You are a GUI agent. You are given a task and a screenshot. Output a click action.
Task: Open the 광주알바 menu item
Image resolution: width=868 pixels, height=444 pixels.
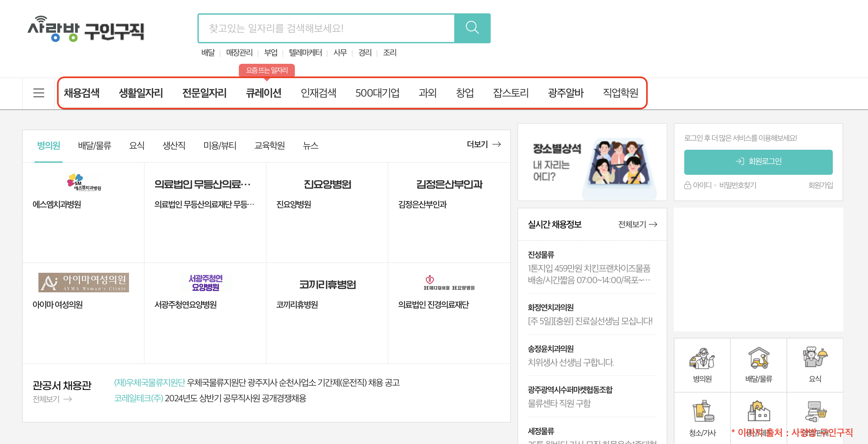pos(566,93)
